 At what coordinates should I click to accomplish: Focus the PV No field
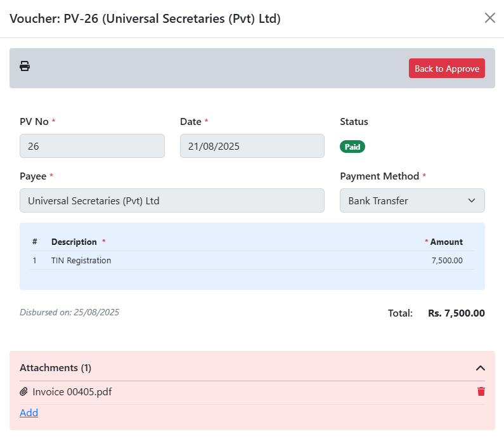93,146
